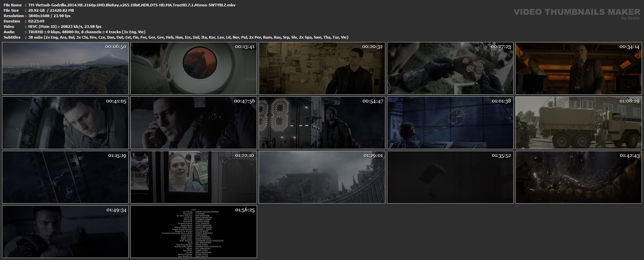Click the 'File Name' label

point(13,5)
